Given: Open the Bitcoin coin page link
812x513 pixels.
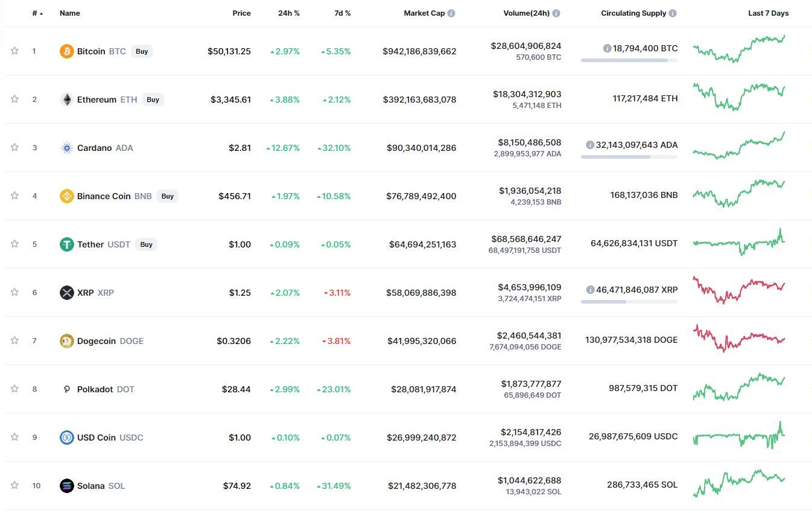Looking at the screenshot, I should coord(91,51).
